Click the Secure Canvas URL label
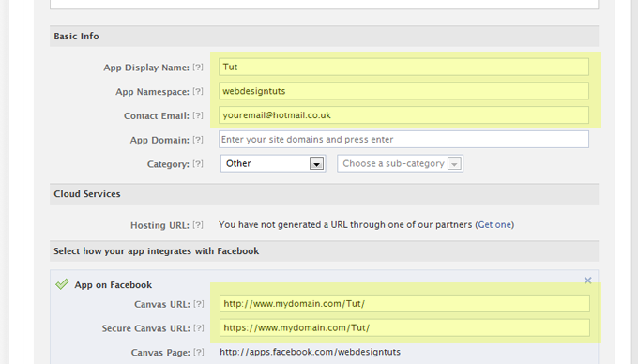Screen dimensions: 638x364 click(x=146, y=328)
